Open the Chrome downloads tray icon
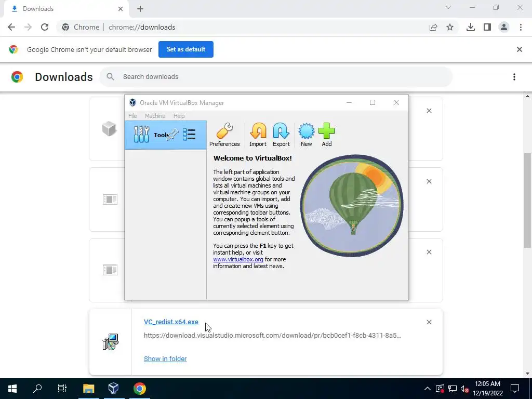Image resolution: width=532 pixels, height=399 pixels. pyautogui.click(x=470, y=27)
